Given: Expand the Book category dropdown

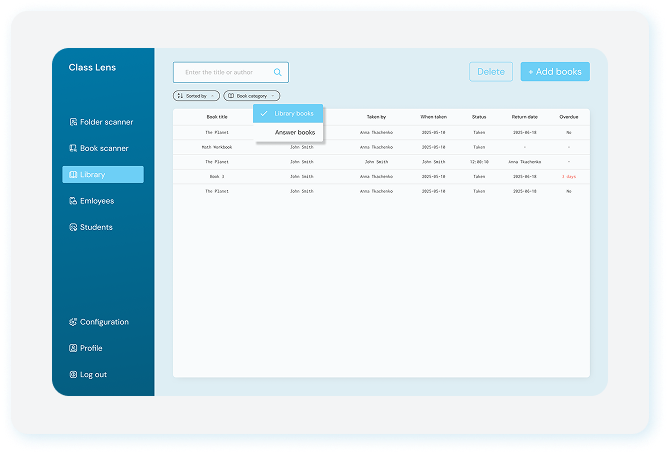Looking at the screenshot, I should click(252, 96).
